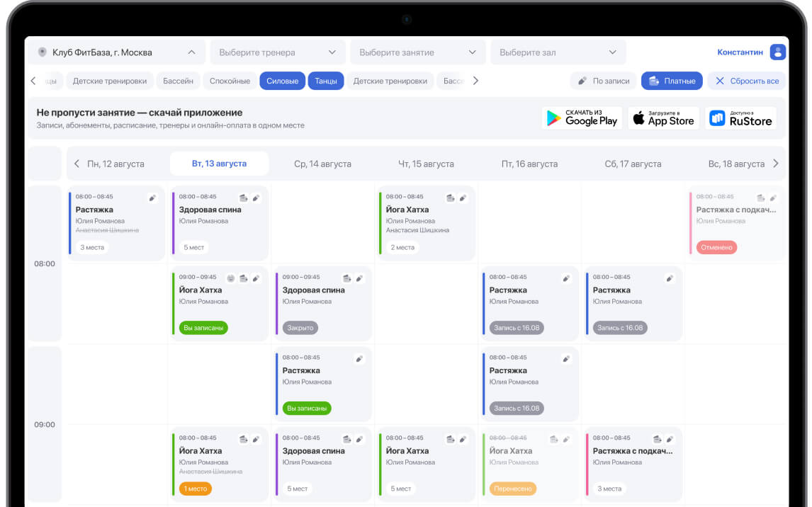The height and width of the screenshot is (507, 812).
Task: Click the wallet icon on Saturday's Растяжка с подкач card
Action: (x=657, y=439)
